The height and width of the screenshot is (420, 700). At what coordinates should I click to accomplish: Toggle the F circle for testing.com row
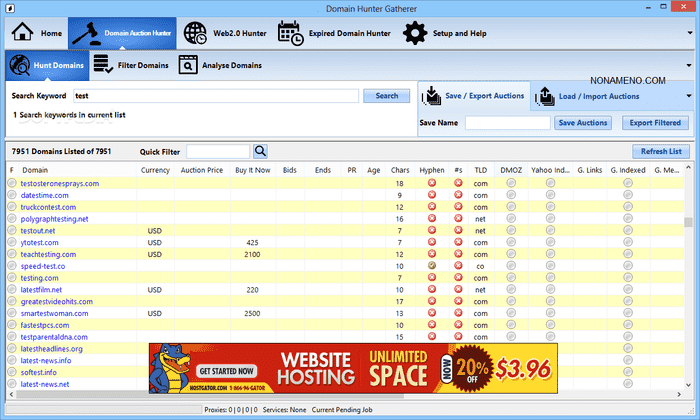click(x=12, y=278)
